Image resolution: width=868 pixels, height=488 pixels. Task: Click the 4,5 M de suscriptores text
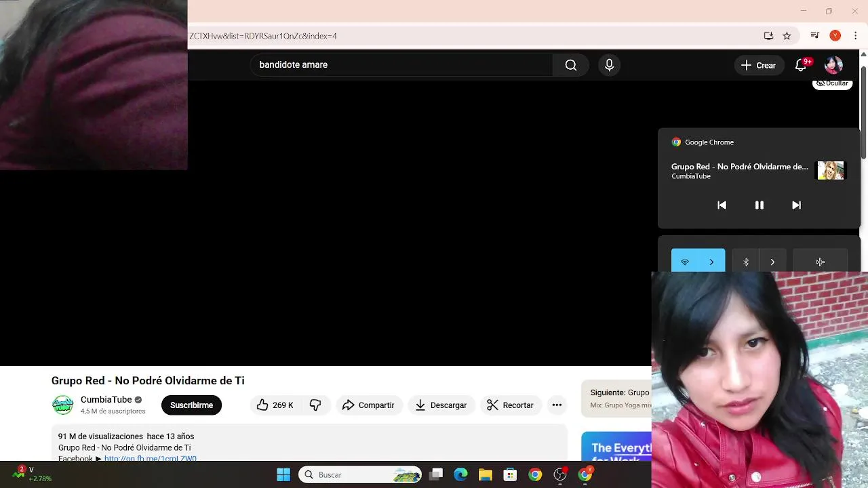click(113, 411)
